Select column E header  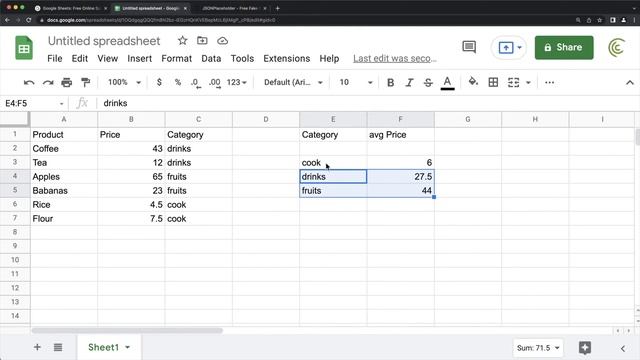tap(333, 119)
